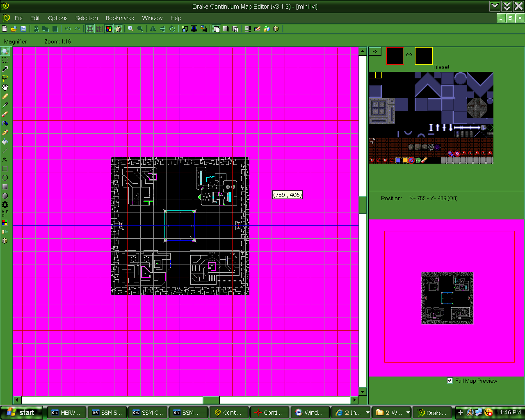Click the Windows start button

click(22, 413)
